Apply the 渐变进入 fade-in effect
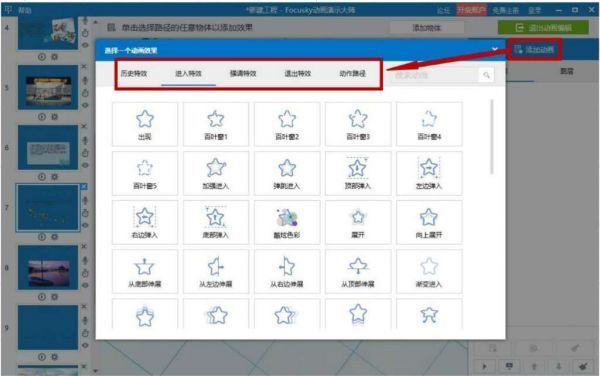This screenshot has height=376, width=600. (429, 272)
